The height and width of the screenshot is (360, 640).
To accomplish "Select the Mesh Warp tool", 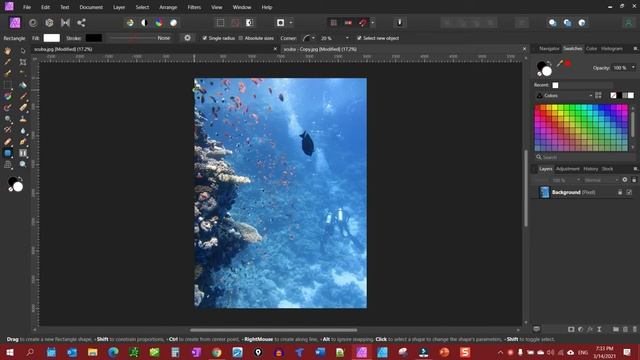I will click(8, 164).
